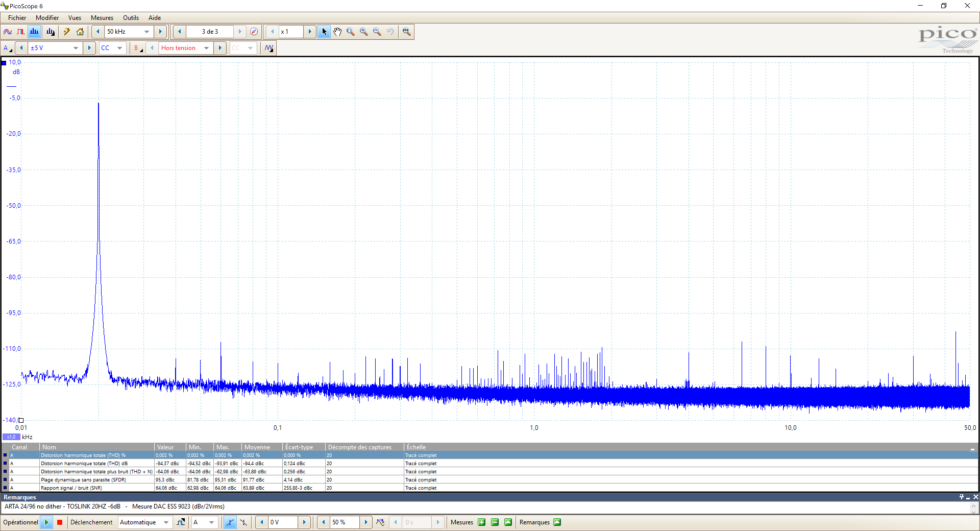The height and width of the screenshot is (531, 980).
Task: Click the x1 zoom factor field
Action: pyautogui.click(x=291, y=32)
